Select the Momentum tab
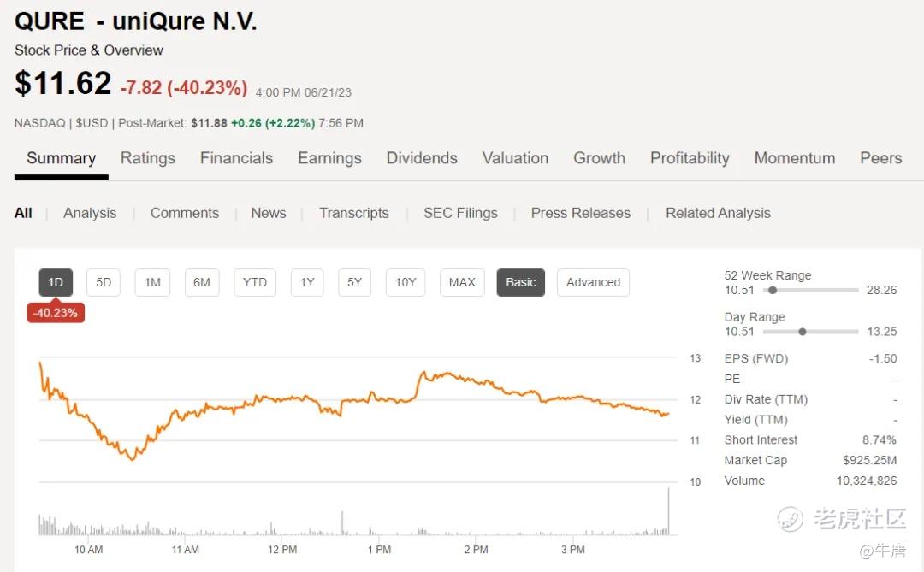The height and width of the screenshot is (572, 924). click(x=794, y=158)
